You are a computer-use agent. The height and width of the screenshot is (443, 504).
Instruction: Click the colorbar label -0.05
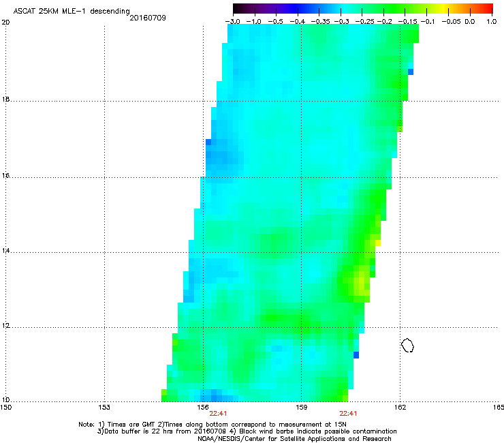pyautogui.click(x=452, y=22)
